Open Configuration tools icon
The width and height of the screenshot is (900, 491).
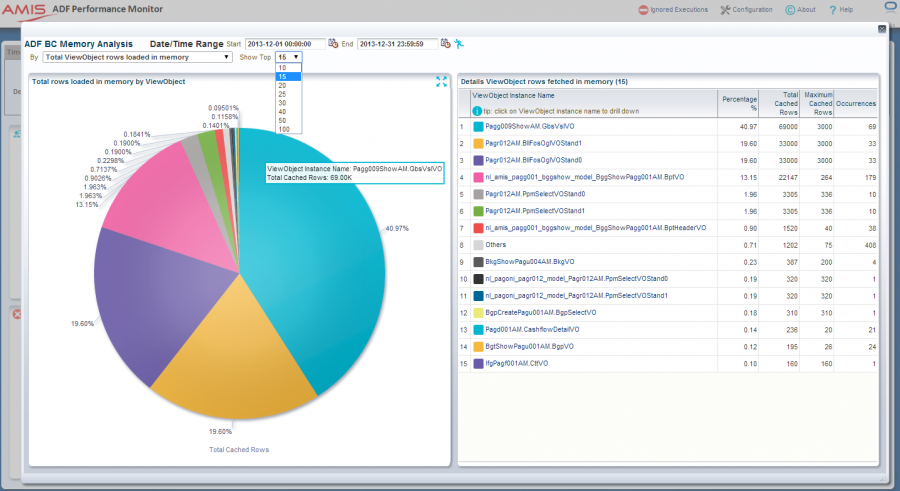pyautogui.click(x=726, y=10)
